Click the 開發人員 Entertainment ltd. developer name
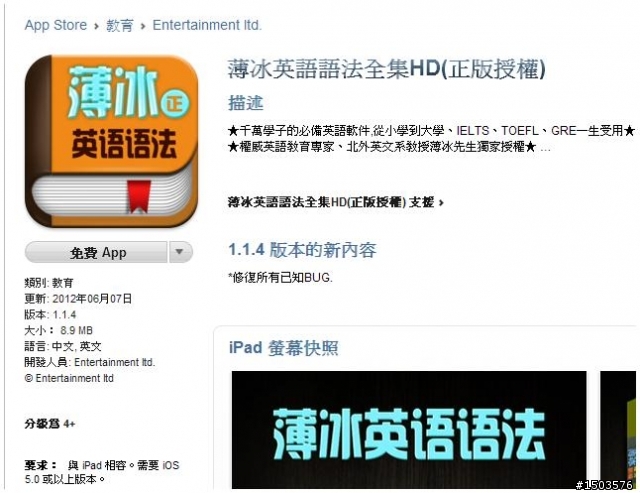 [x=114, y=362]
